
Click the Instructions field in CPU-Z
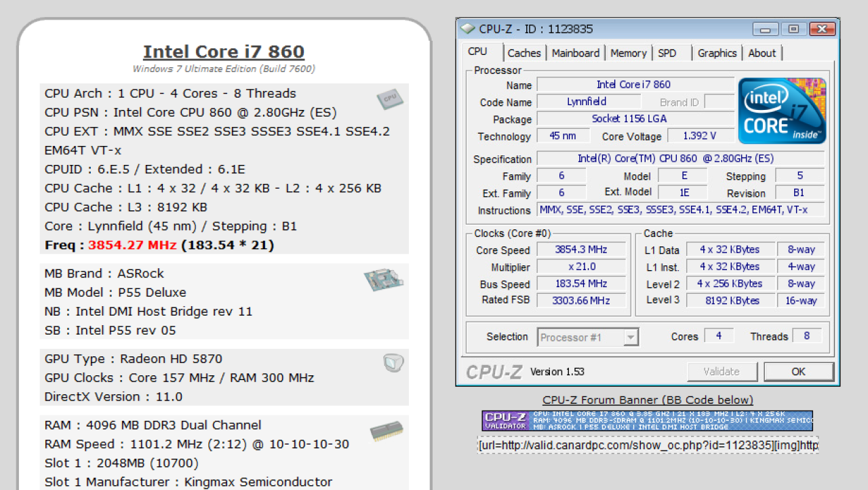tap(681, 210)
